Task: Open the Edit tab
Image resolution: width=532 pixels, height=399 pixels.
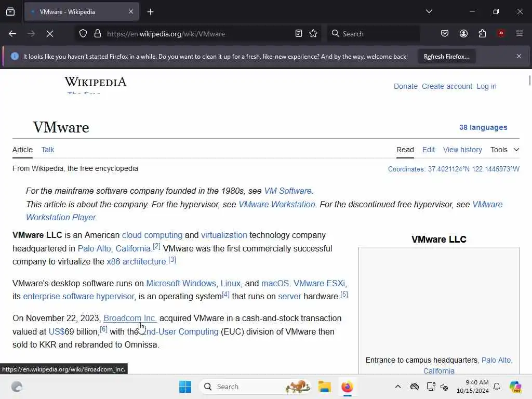Action: click(429, 150)
